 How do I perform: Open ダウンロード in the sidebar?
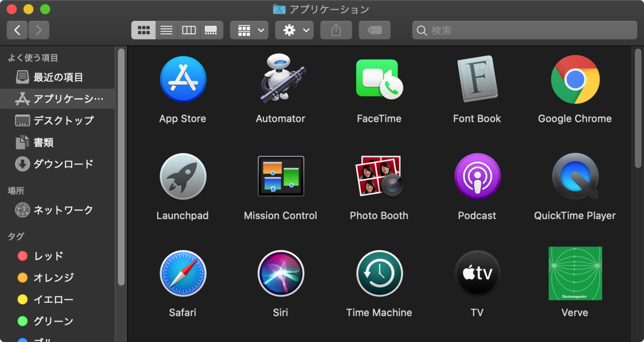tap(57, 164)
